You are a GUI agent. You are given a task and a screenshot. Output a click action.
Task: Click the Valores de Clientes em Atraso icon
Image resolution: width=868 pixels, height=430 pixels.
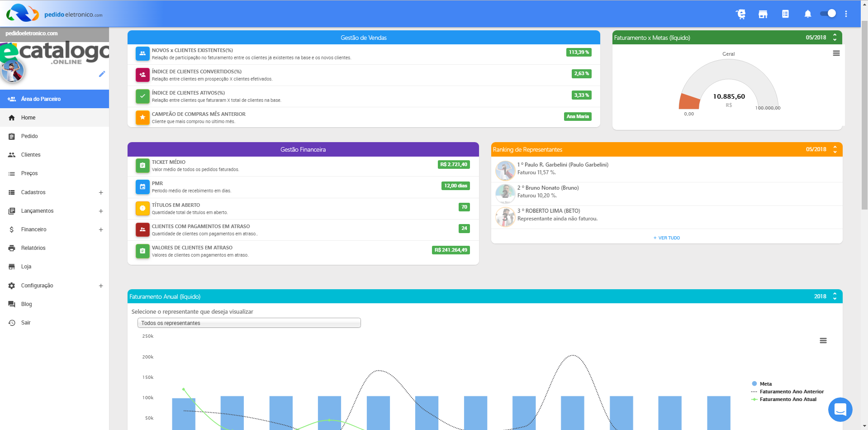(x=142, y=251)
